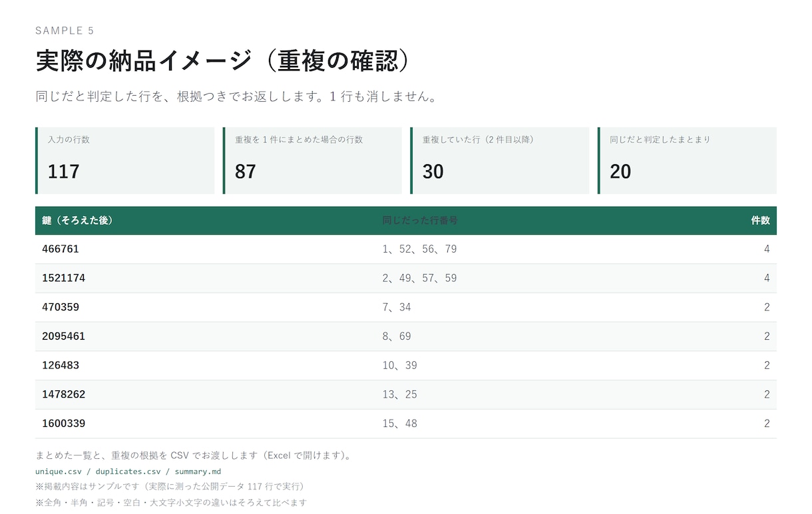This screenshot has width=812, height=514.
Task: Click the subtitle starting with 同じだと判定した行を
Action: tap(238, 96)
